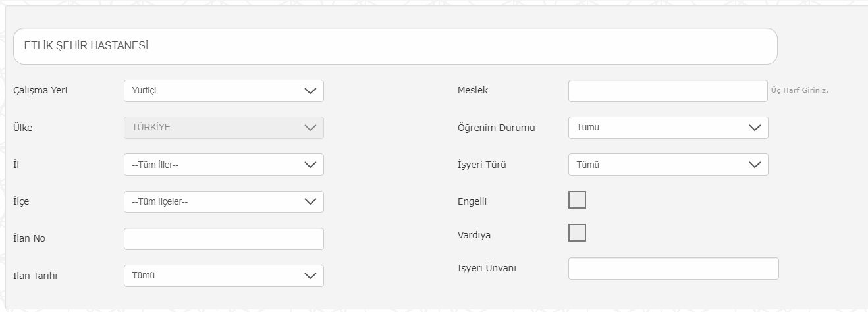The height and width of the screenshot is (312, 868).
Task: Expand the İl dropdown showing Tüm İller
Action: pyautogui.click(x=224, y=165)
